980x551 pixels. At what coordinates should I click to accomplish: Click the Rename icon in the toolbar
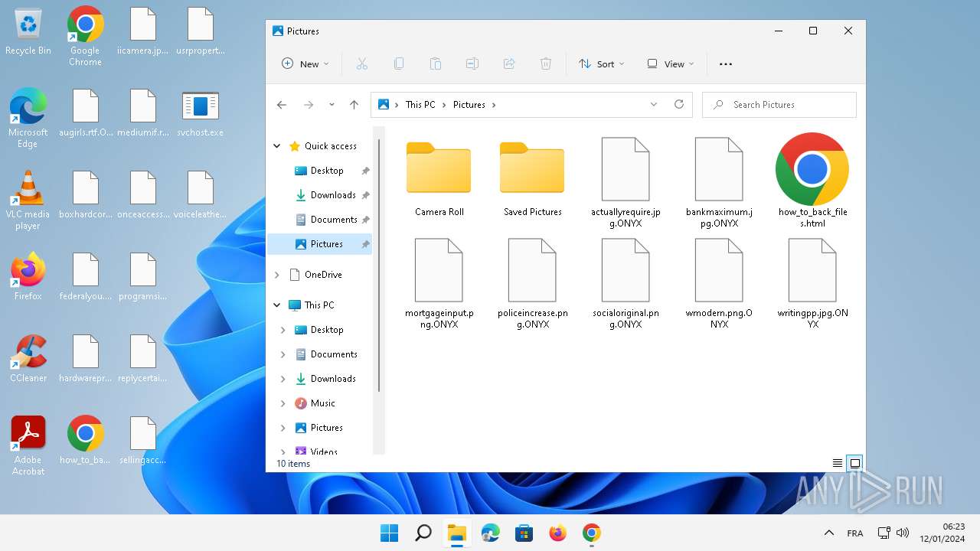point(472,64)
